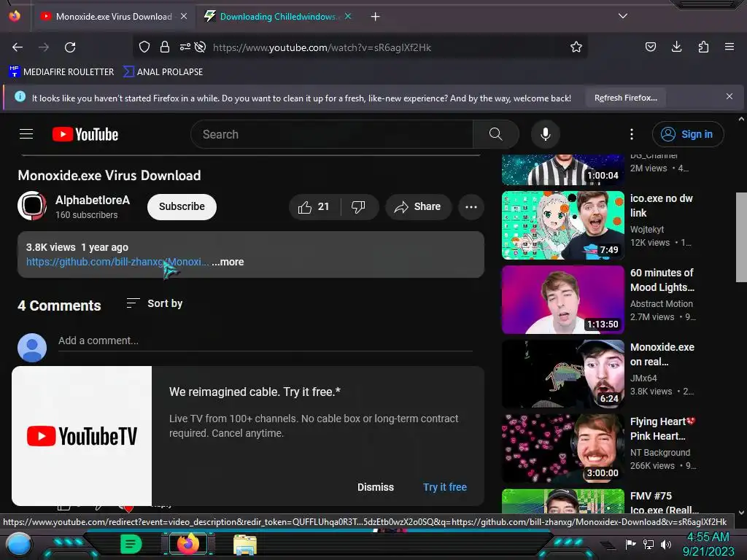Open tracking protection shield icon

click(x=144, y=47)
